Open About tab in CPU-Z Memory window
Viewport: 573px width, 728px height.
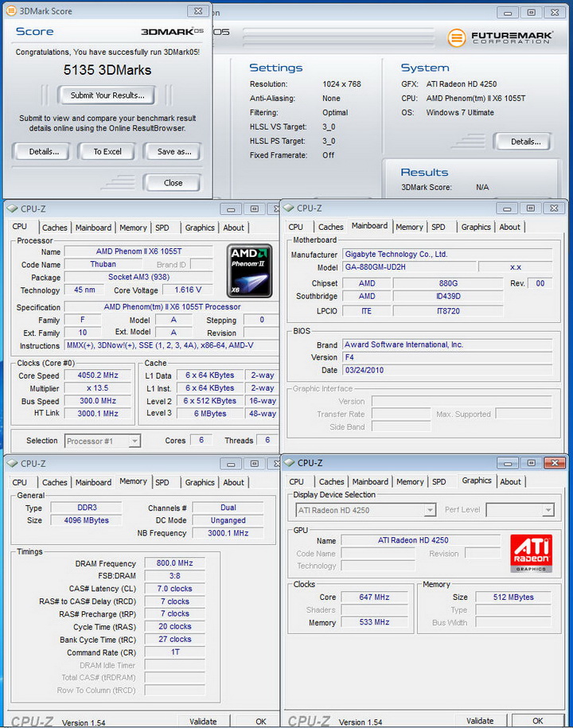click(x=233, y=482)
